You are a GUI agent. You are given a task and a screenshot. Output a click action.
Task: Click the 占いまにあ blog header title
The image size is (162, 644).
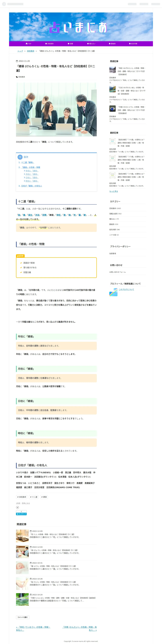click(x=78, y=27)
